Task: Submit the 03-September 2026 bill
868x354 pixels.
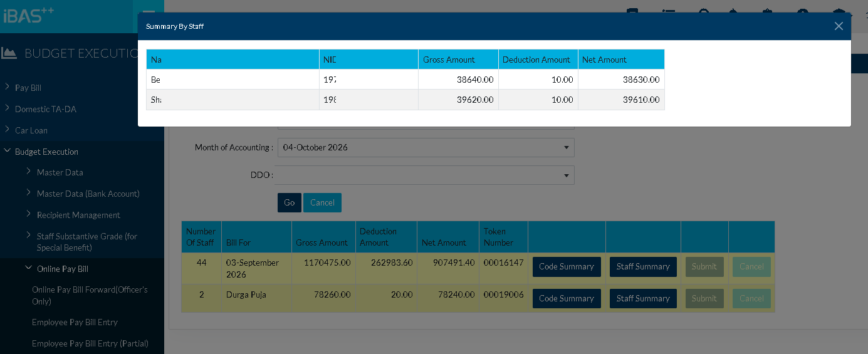Action: point(704,266)
